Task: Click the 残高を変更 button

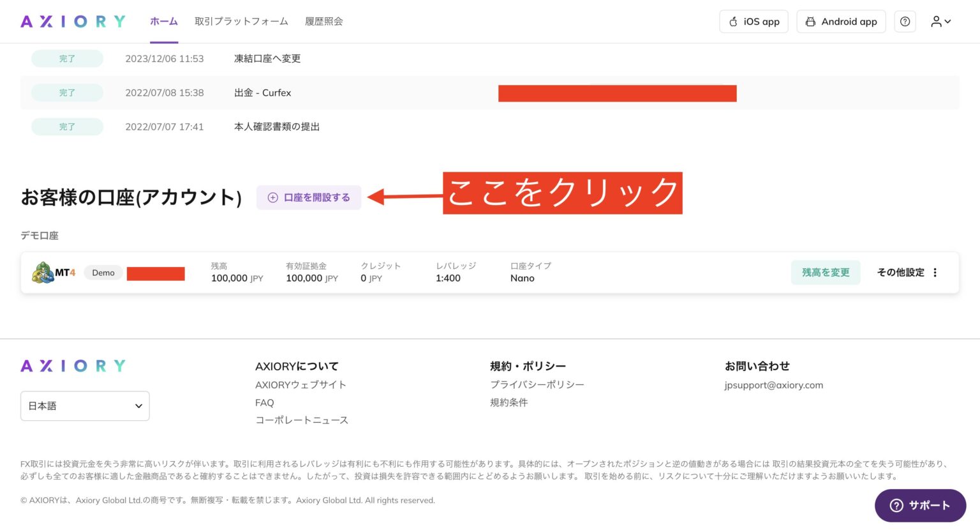Action: tap(826, 272)
